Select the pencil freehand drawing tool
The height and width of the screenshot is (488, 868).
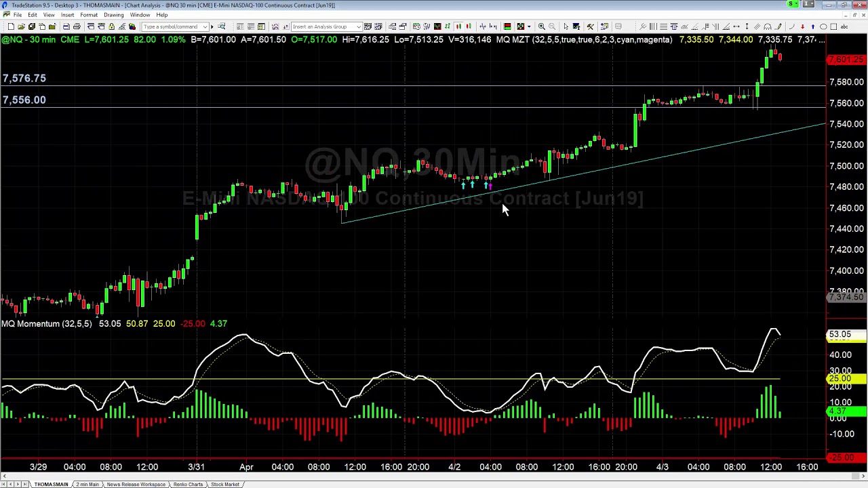pos(778,26)
